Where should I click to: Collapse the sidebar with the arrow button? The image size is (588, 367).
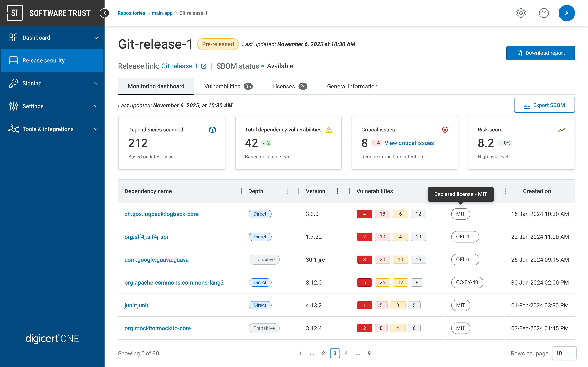(104, 13)
